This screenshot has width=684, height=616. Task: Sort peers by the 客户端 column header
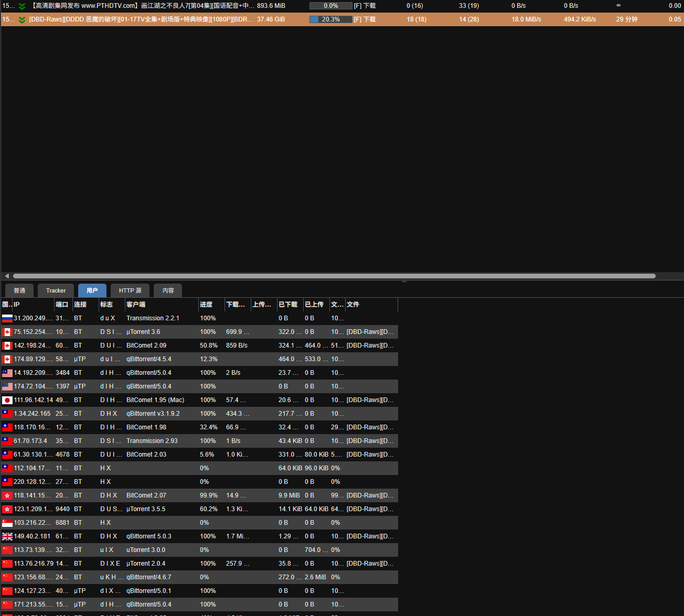pyautogui.click(x=162, y=305)
